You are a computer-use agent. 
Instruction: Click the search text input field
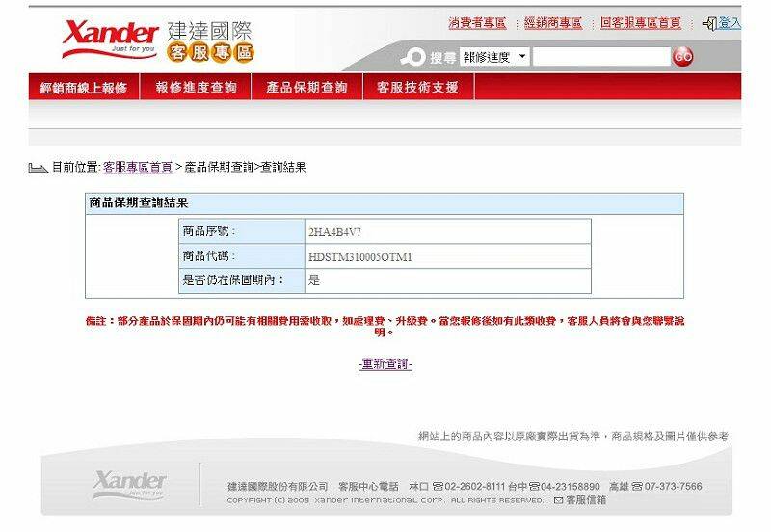(600, 57)
